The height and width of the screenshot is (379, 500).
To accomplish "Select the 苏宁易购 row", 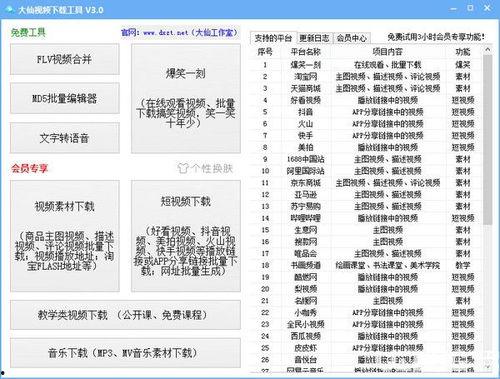I will pyautogui.click(x=365, y=206).
